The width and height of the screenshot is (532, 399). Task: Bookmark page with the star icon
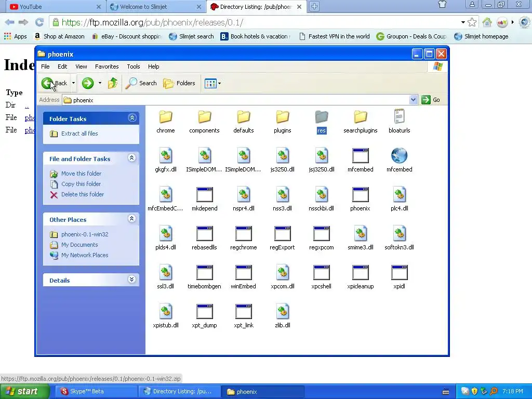tap(472, 22)
